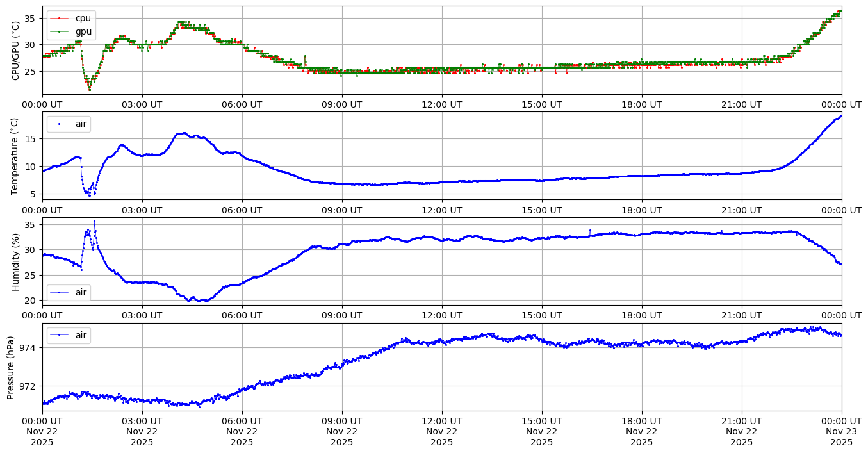Click the Pressure (hPa) y-axis label
Image resolution: width=868 pixels, height=453 pixels.
point(11,367)
